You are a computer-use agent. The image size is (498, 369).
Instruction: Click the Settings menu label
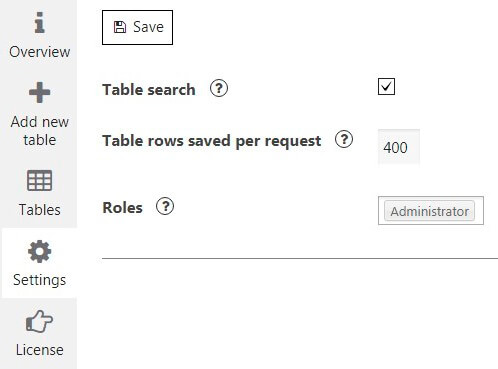click(x=40, y=280)
